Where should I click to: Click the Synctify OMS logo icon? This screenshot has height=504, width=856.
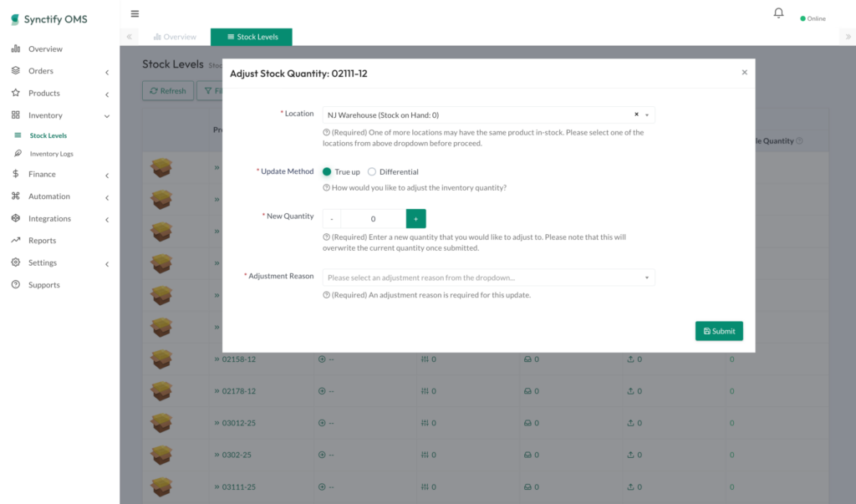coord(15,20)
